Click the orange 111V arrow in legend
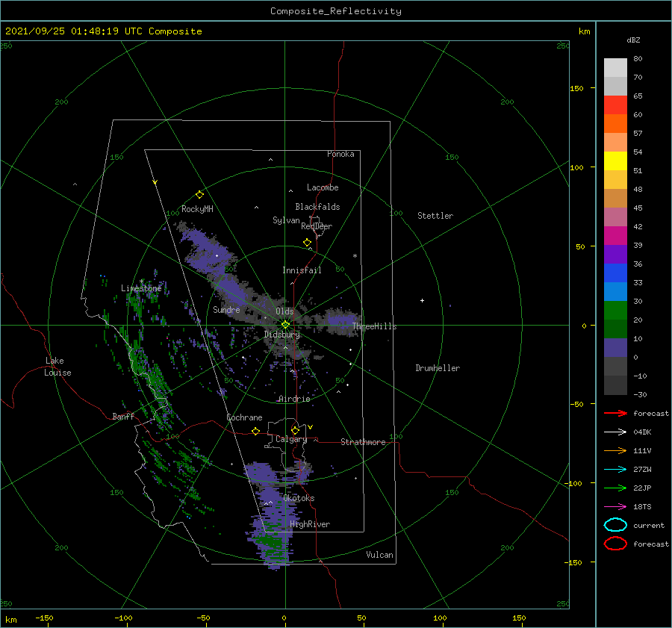The image size is (672, 628). point(615,450)
